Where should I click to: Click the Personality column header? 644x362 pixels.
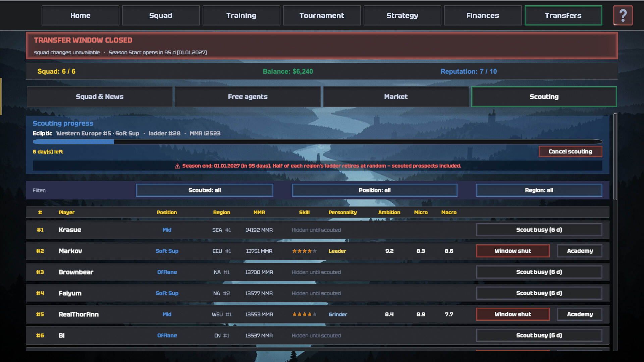coord(343,213)
